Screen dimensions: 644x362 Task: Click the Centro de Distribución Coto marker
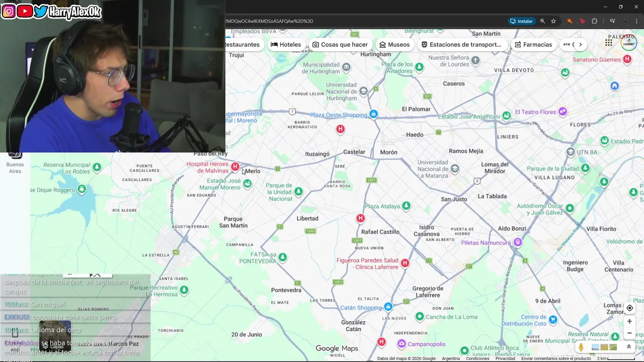553,319
